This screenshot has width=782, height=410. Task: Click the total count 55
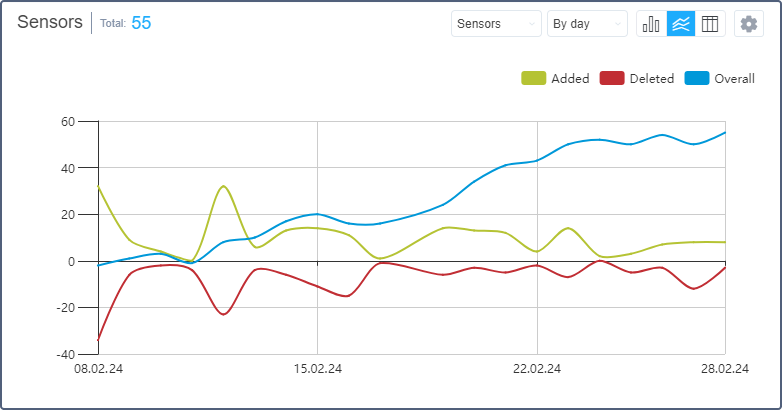[x=141, y=23]
